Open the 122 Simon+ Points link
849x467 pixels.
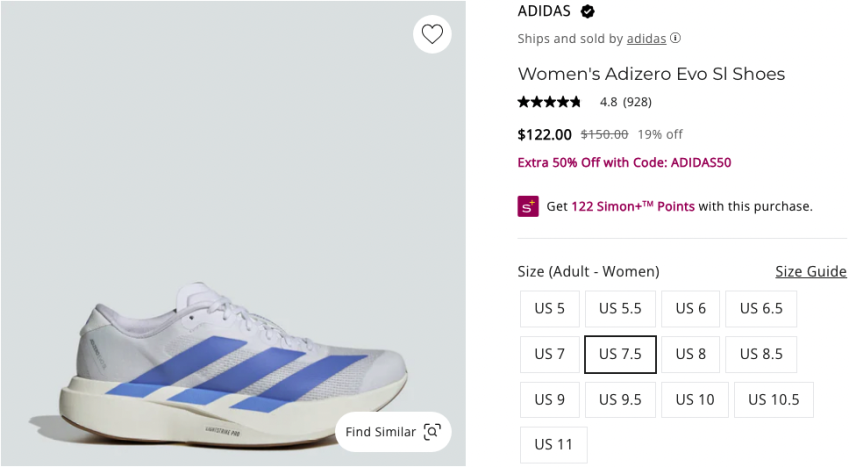tap(633, 207)
